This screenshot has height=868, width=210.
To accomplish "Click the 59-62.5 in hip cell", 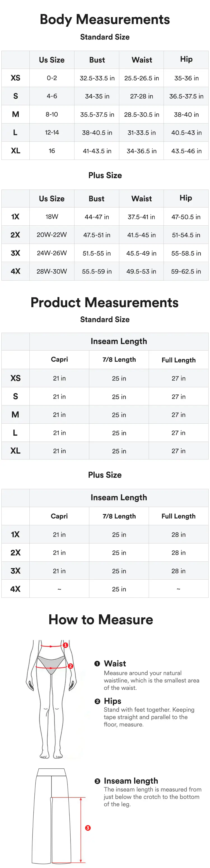I will coord(186,271).
